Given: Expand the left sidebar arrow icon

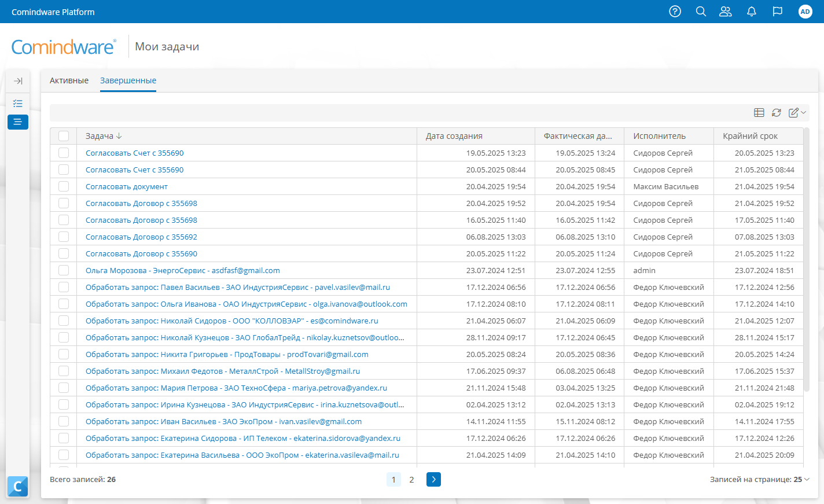Looking at the screenshot, I should pos(18,81).
